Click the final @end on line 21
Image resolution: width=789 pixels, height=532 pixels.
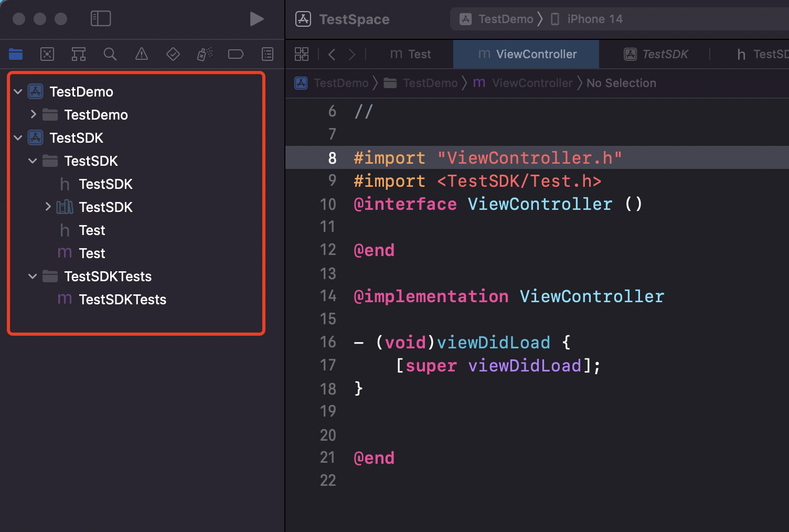coord(374,458)
